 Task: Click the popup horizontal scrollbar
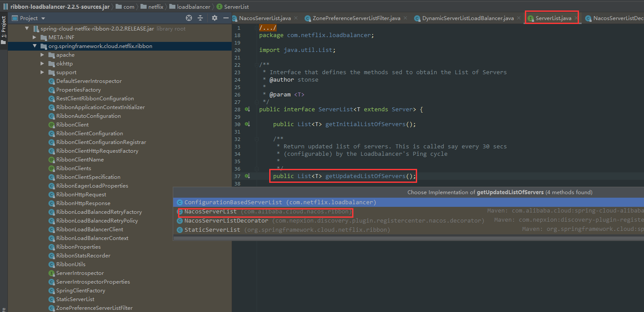[x=408, y=238]
